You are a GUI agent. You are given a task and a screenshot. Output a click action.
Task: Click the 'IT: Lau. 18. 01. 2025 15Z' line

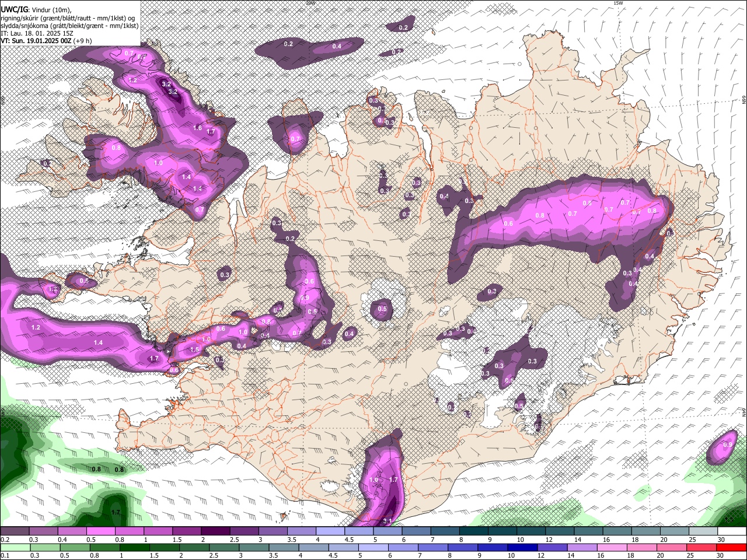(37, 33)
